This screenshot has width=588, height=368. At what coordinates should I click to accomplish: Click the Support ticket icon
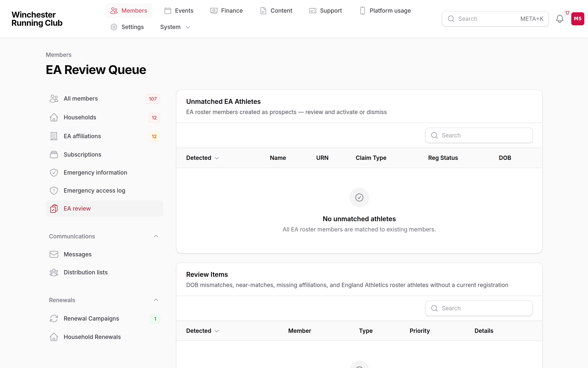(x=313, y=11)
